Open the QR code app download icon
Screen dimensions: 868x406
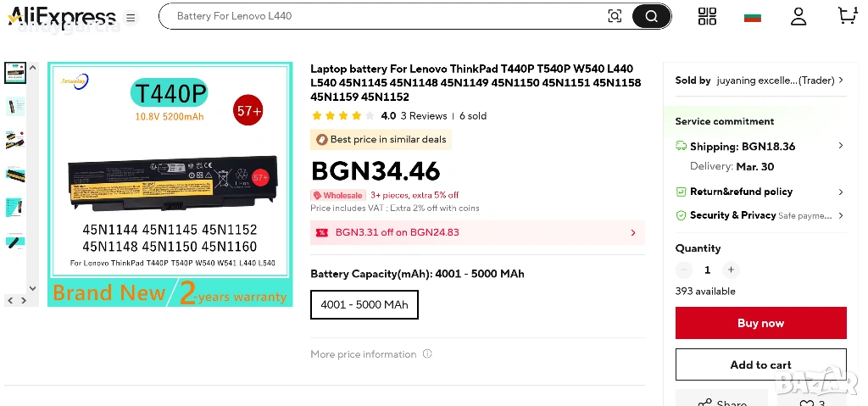(x=707, y=16)
